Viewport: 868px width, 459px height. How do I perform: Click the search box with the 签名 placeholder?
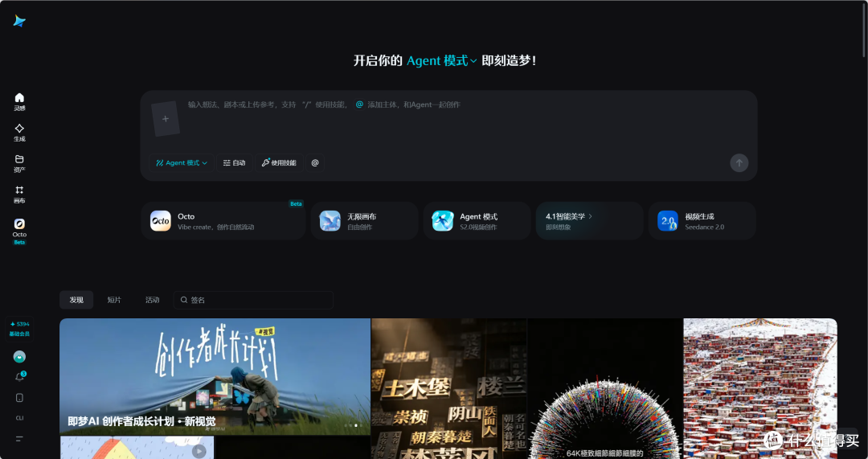coord(253,300)
